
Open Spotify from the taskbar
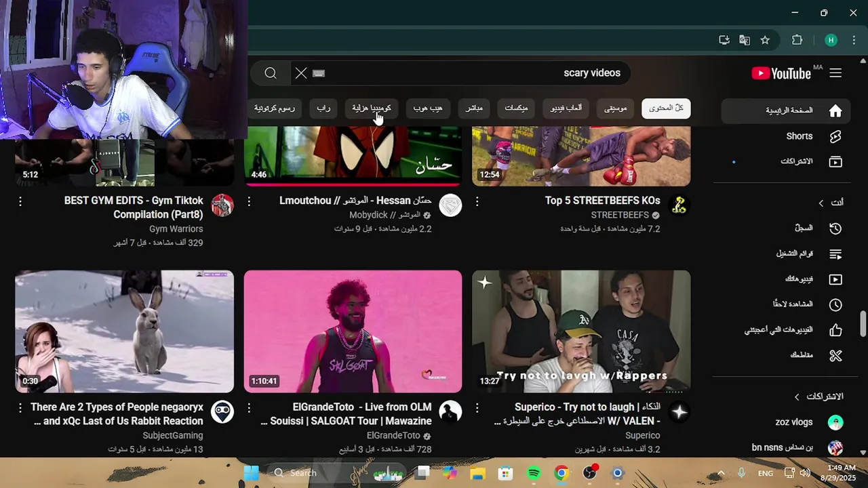click(x=534, y=473)
